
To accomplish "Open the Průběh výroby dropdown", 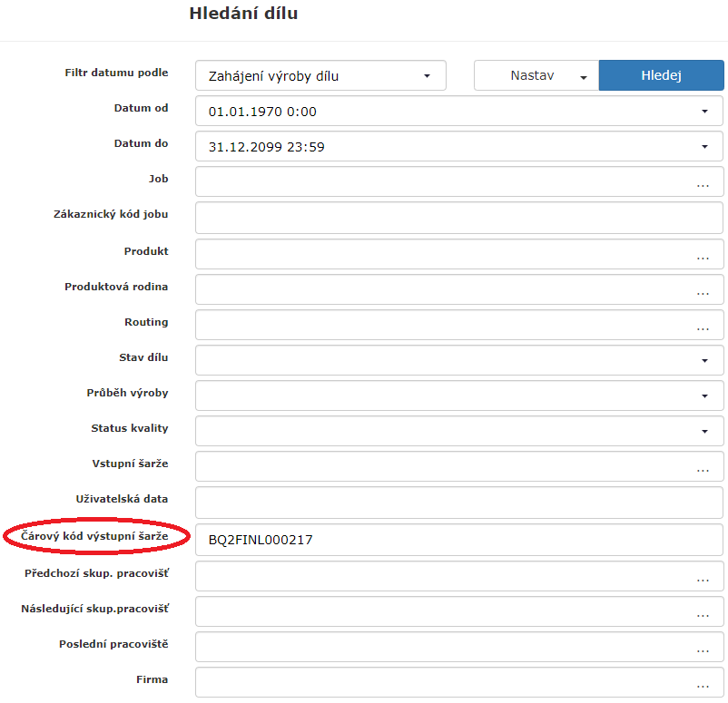I will (704, 395).
